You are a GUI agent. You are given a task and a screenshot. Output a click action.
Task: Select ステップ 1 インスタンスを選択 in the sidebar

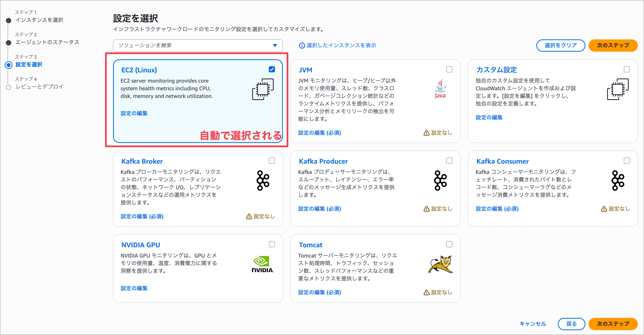(40, 20)
